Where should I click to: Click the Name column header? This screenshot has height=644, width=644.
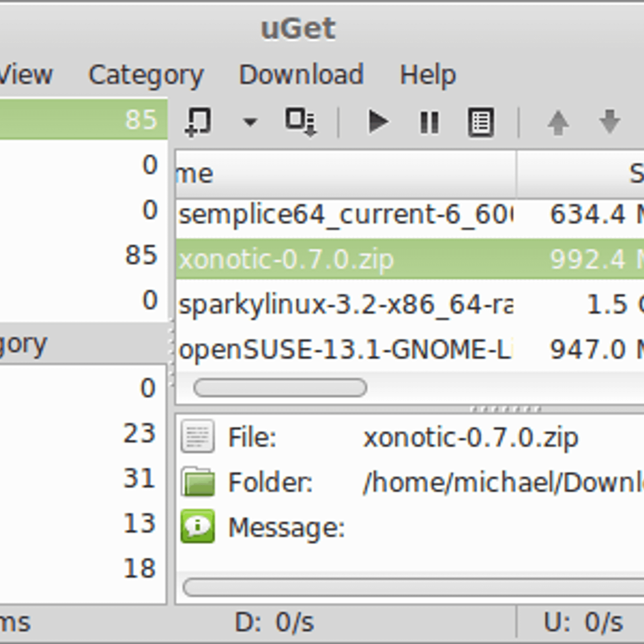click(x=345, y=174)
